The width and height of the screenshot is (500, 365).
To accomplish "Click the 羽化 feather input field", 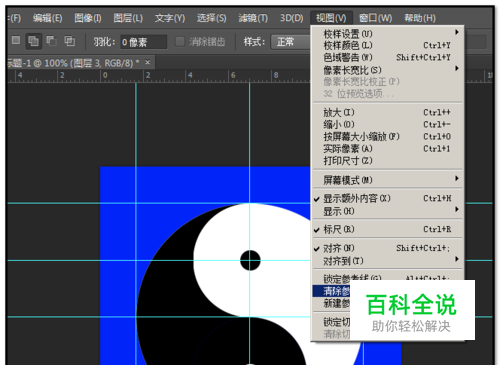I will [x=143, y=42].
